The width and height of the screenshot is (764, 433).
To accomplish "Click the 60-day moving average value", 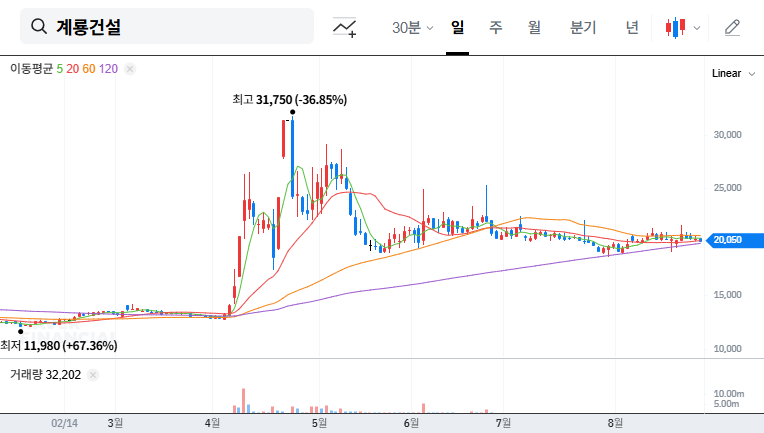I will 89,69.
